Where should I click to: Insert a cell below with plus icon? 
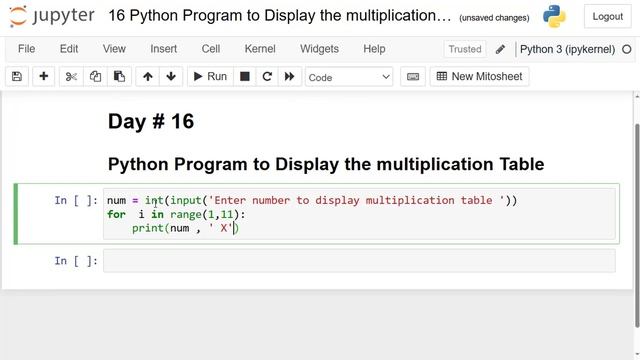tap(43, 76)
